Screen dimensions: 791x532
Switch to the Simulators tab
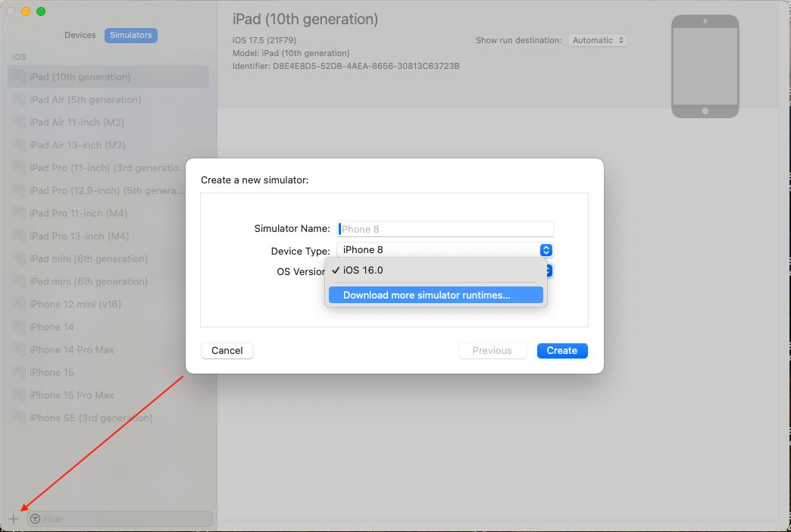point(131,35)
